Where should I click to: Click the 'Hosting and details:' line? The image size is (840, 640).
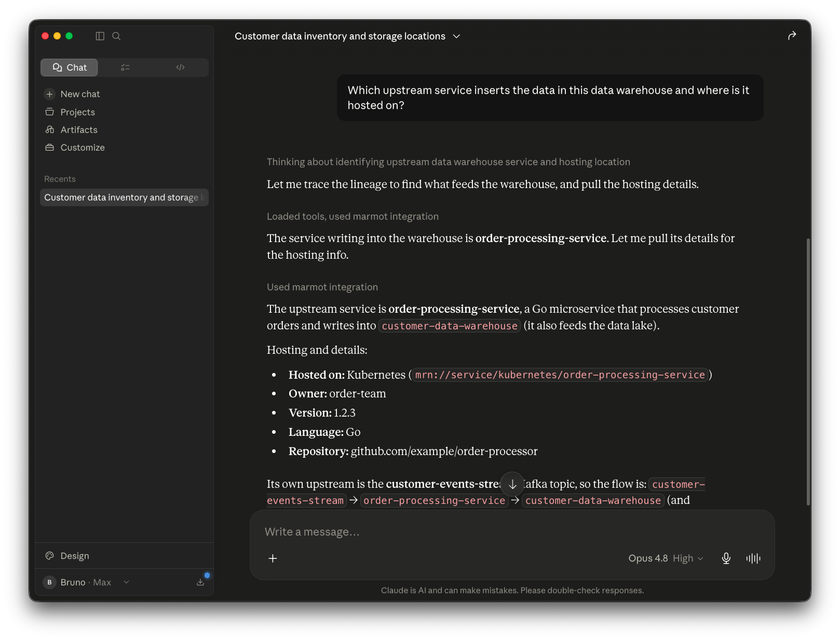pos(317,350)
